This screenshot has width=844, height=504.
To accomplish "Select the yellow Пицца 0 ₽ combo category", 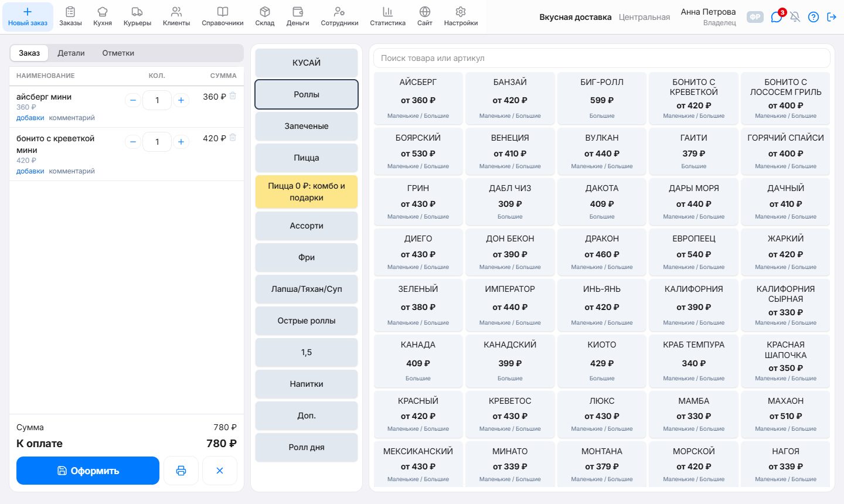I will point(307,192).
